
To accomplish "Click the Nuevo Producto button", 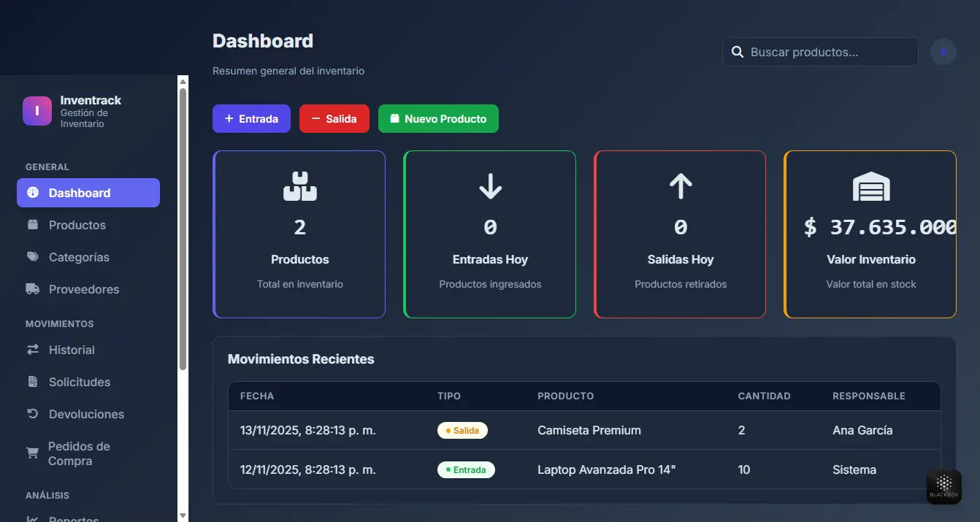I will click(x=438, y=118).
